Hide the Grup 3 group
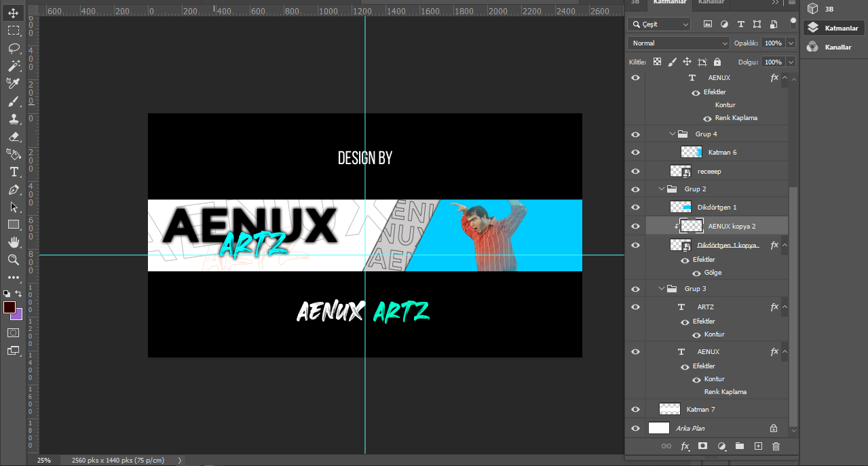This screenshot has width=868, height=466. pos(635,288)
